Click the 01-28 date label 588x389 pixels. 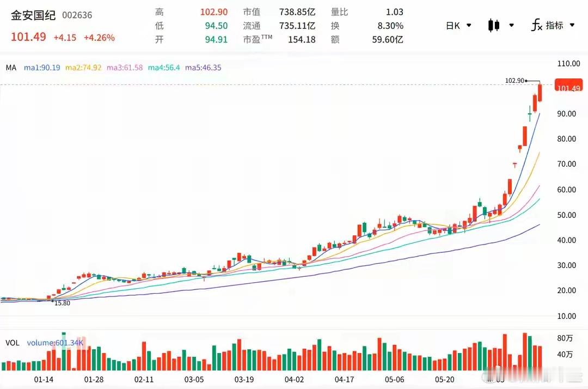pyautogui.click(x=94, y=380)
